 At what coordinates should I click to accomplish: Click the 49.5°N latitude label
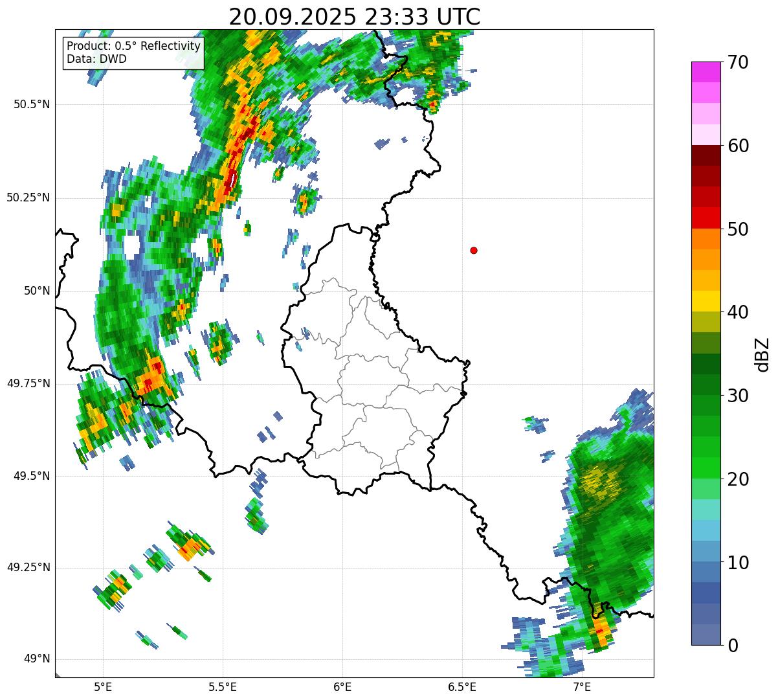[32, 476]
